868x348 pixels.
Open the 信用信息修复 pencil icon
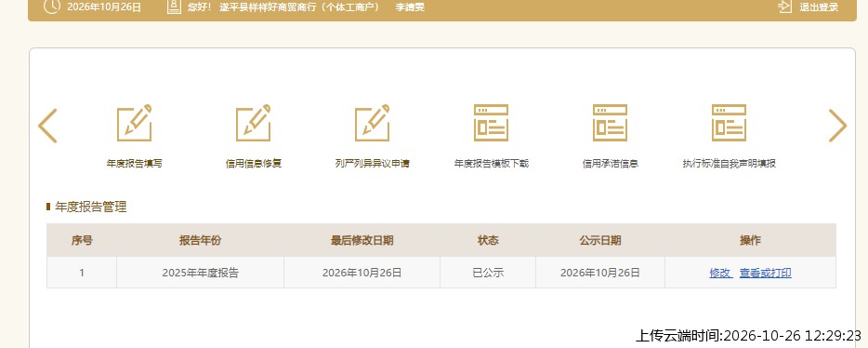(x=254, y=123)
